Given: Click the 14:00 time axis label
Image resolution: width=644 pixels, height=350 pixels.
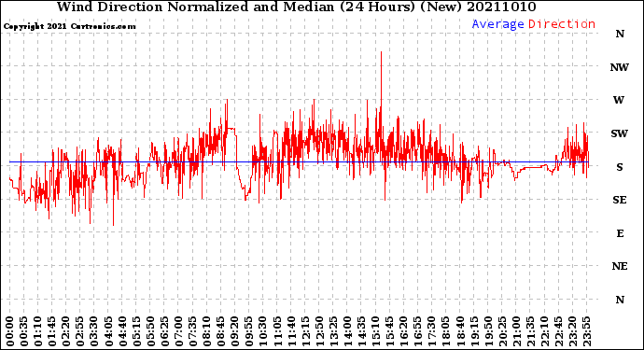Looking at the screenshot, I should pyautogui.click(x=347, y=331).
